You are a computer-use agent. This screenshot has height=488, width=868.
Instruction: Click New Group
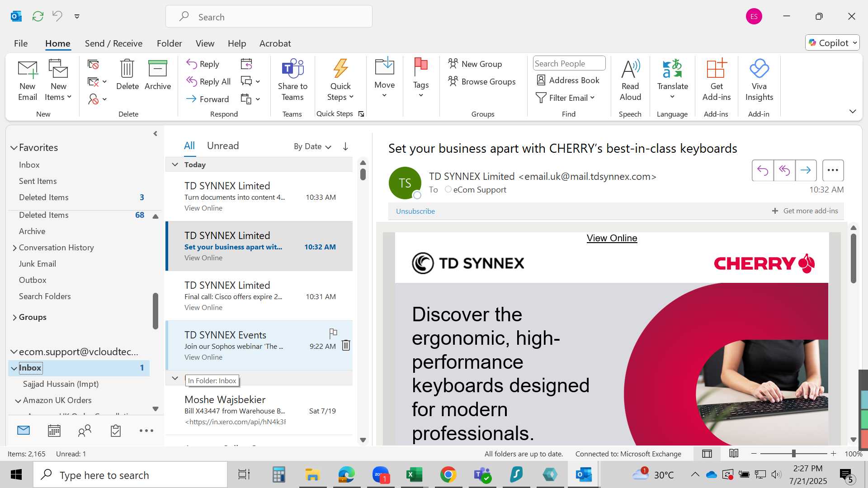(x=475, y=64)
